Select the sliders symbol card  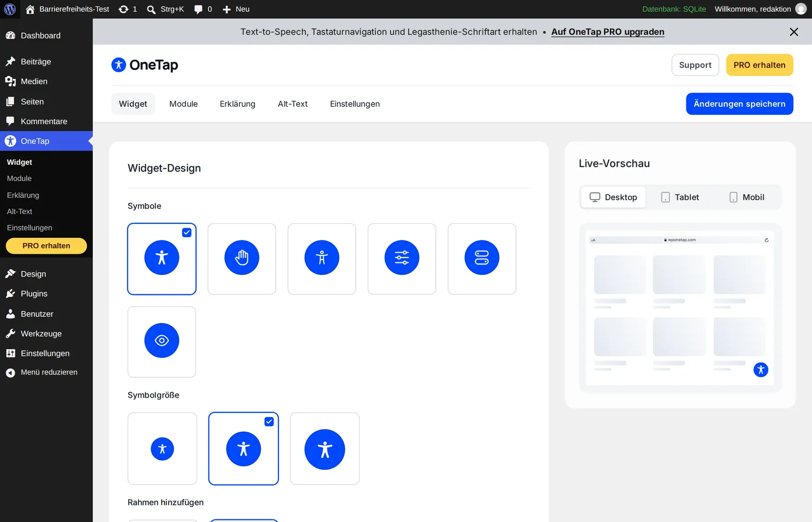click(x=402, y=259)
